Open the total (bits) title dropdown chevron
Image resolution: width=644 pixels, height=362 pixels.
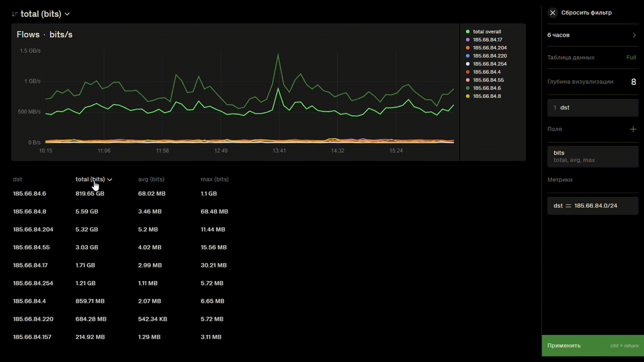[67, 14]
